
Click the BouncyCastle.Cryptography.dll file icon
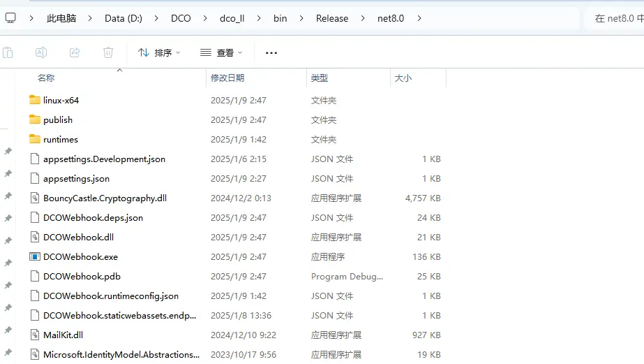tap(35, 198)
